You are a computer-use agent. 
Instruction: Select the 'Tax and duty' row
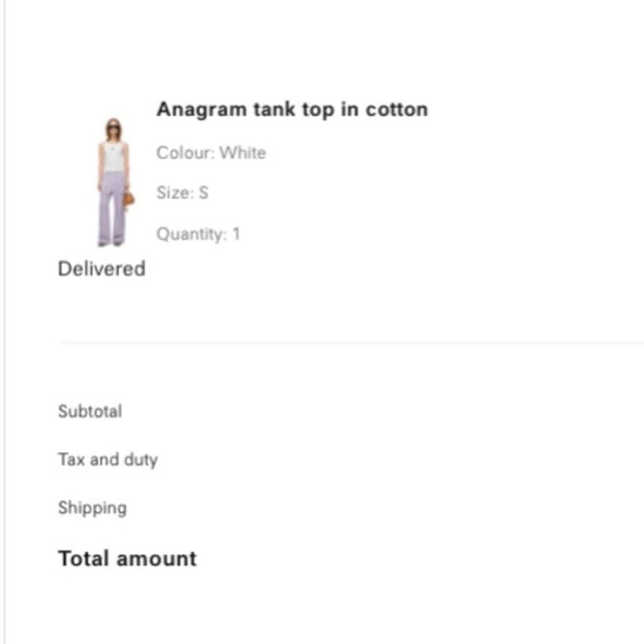pyautogui.click(x=108, y=460)
